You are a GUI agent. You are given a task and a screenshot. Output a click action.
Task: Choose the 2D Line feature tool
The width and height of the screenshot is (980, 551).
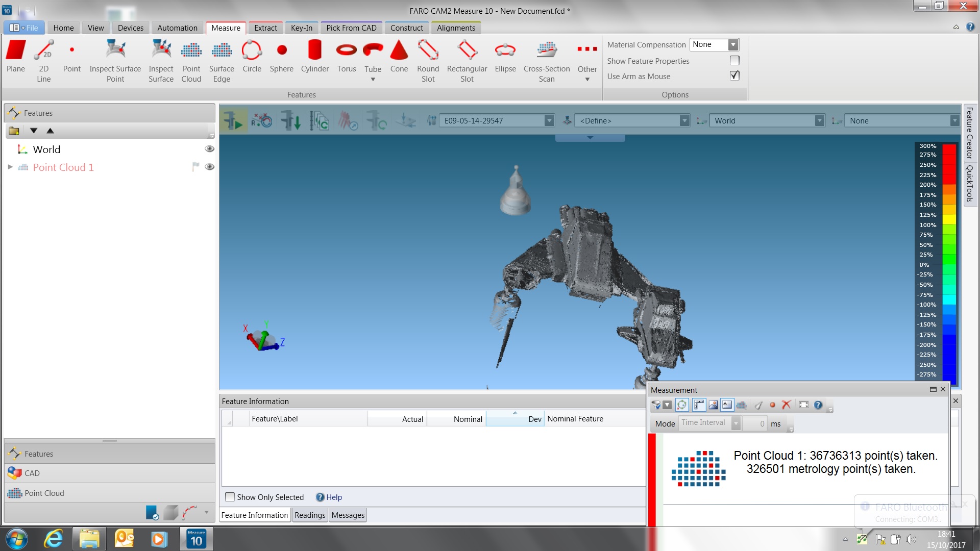point(44,61)
